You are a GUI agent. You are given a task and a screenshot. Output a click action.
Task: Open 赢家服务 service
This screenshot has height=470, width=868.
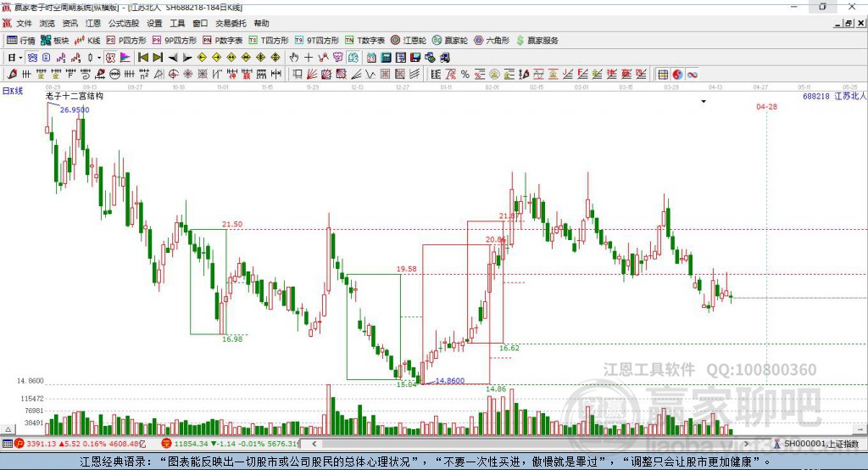tap(537, 41)
